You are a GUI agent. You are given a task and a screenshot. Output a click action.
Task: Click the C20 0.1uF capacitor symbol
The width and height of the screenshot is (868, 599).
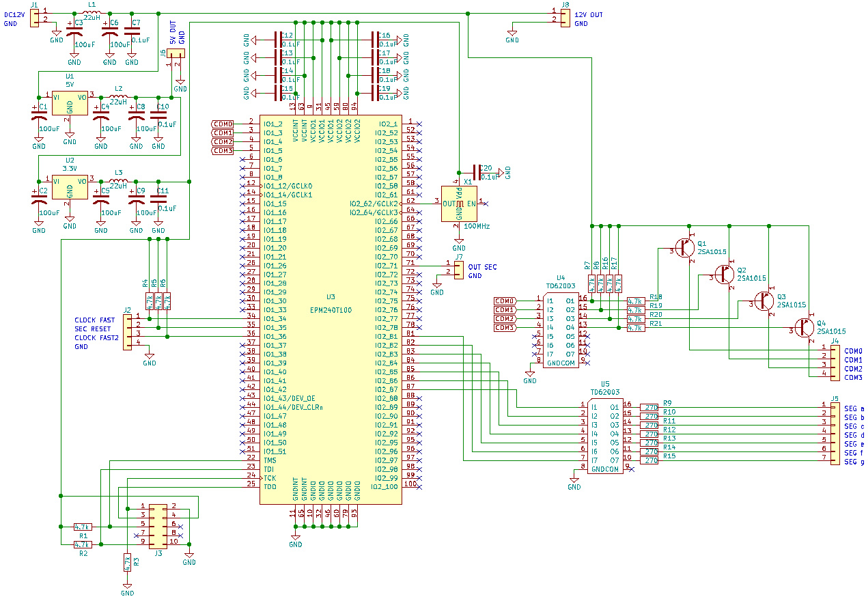(x=476, y=172)
